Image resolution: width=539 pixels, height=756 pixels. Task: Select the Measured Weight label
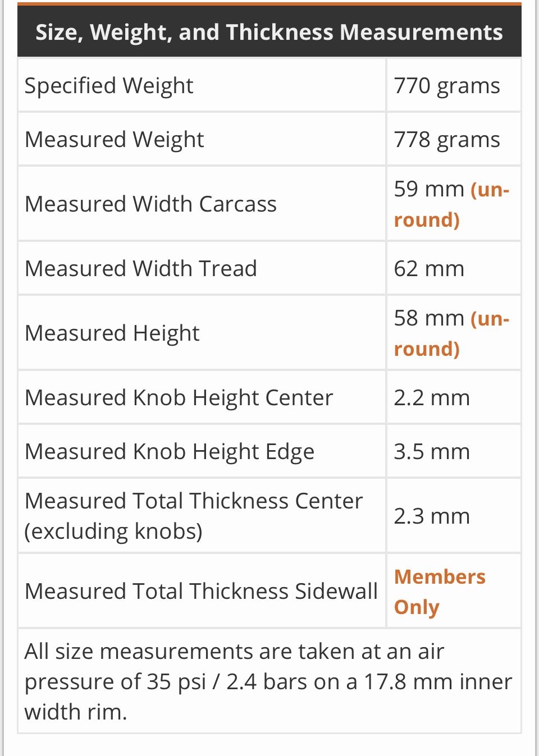(115, 140)
